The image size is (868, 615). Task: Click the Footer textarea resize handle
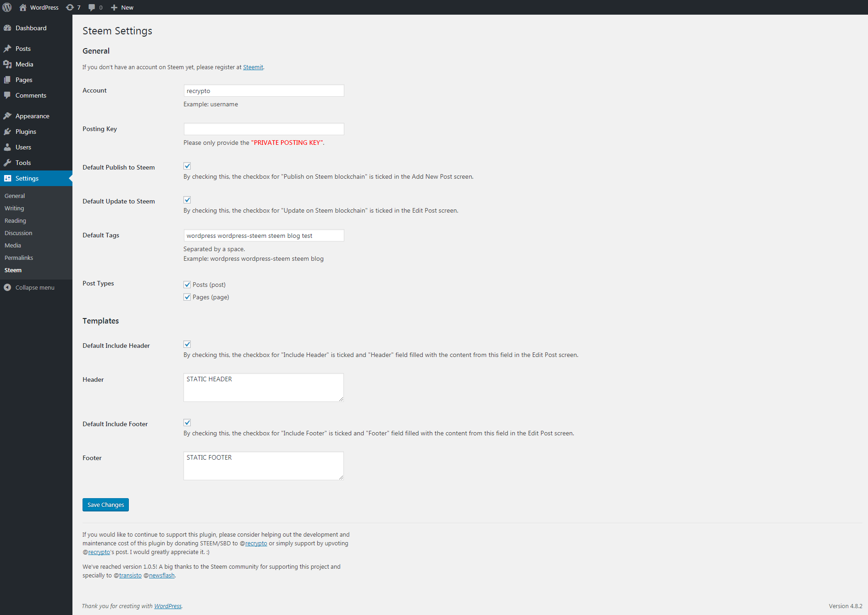[341, 477]
